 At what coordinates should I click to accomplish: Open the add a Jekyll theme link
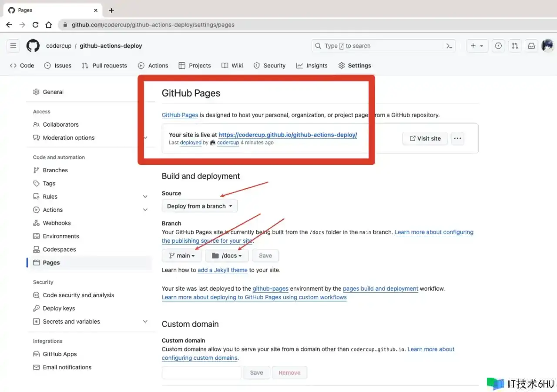tap(222, 270)
